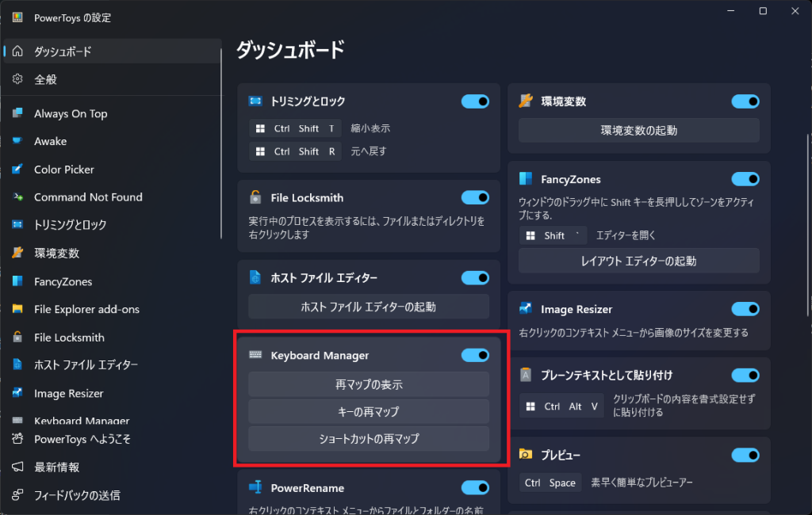
Task: Open the 全般 settings page
Action: pyautogui.click(x=113, y=79)
